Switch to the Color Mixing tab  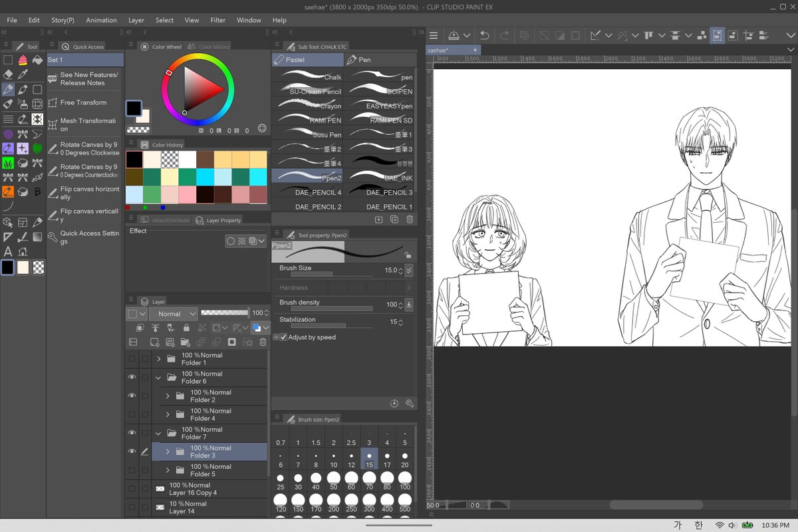coord(208,47)
